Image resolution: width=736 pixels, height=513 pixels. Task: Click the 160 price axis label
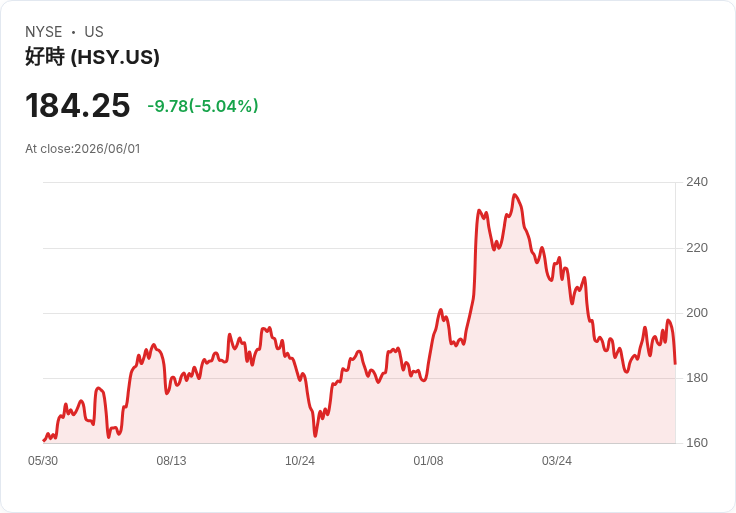(697, 443)
